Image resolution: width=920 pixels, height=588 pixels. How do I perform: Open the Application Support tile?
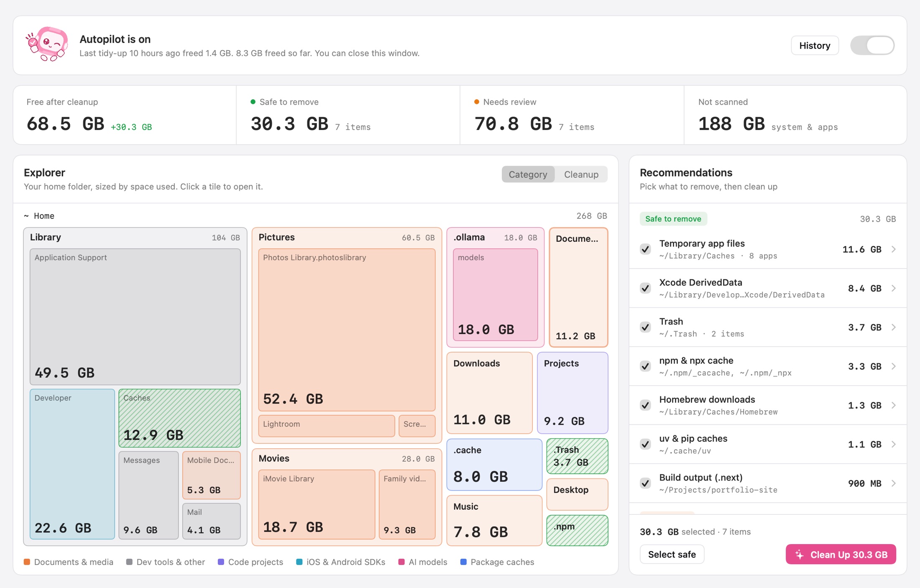click(135, 317)
